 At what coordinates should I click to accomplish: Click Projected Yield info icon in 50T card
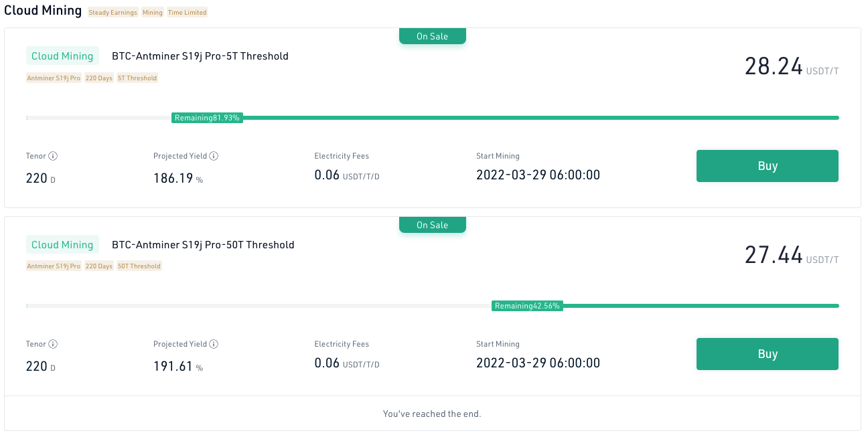click(x=214, y=344)
